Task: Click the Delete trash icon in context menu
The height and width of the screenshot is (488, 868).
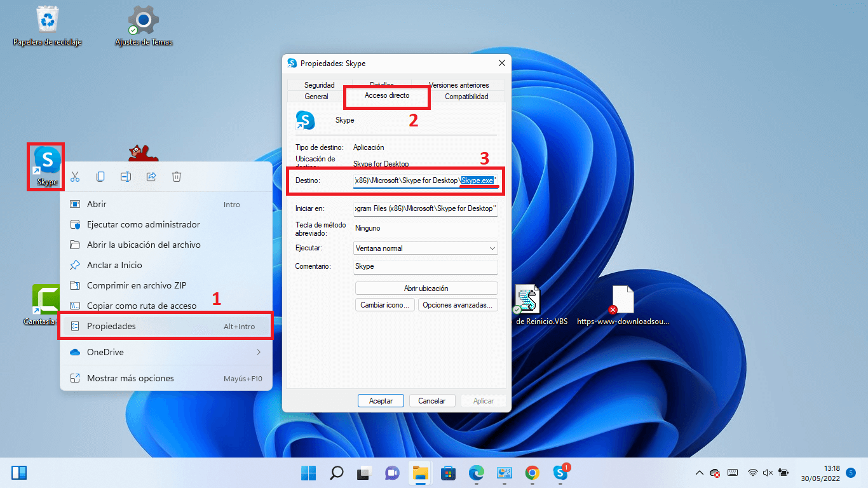Action: [177, 177]
